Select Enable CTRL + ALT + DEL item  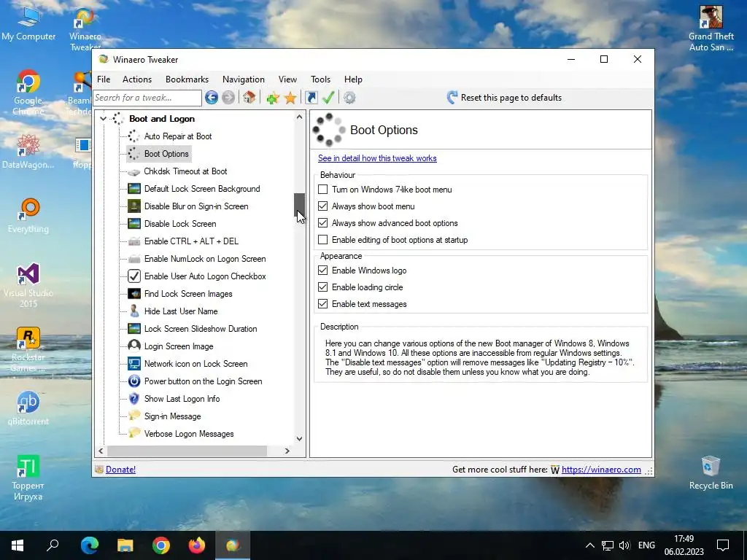coord(192,241)
